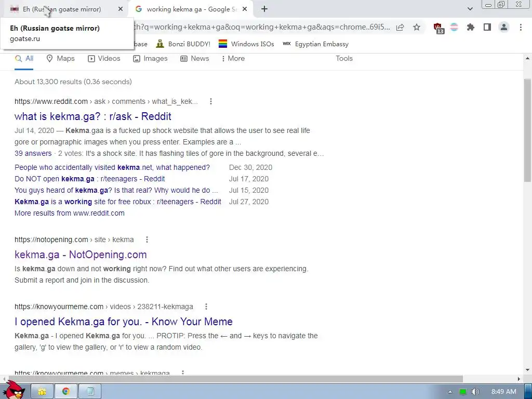The width and height of the screenshot is (532, 399).
Task: Open 'Kekma.ga is a working site for free robux' link
Action: coord(118,202)
